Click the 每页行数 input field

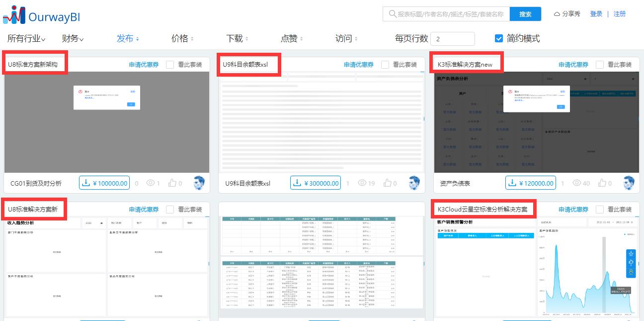point(452,38)
